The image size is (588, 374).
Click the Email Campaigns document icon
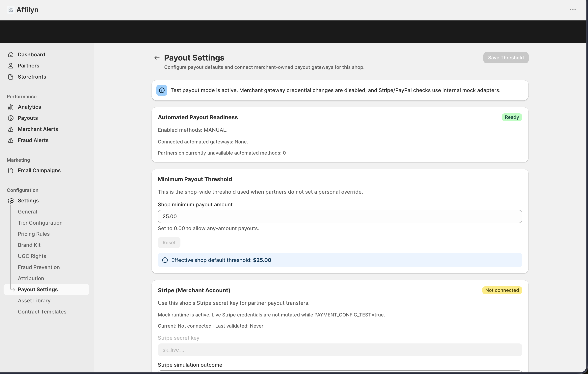point(11,170)
